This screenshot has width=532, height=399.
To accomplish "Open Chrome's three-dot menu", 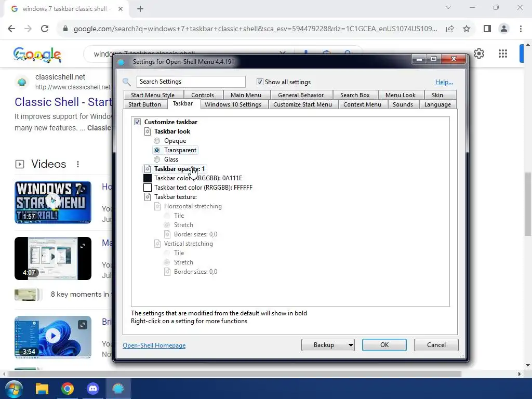I will [x=521, y=29].
